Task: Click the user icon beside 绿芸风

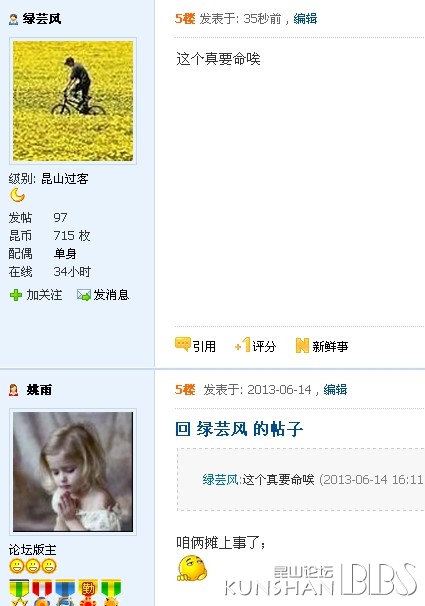Action: pyautogui.click(x=14, y=19)
